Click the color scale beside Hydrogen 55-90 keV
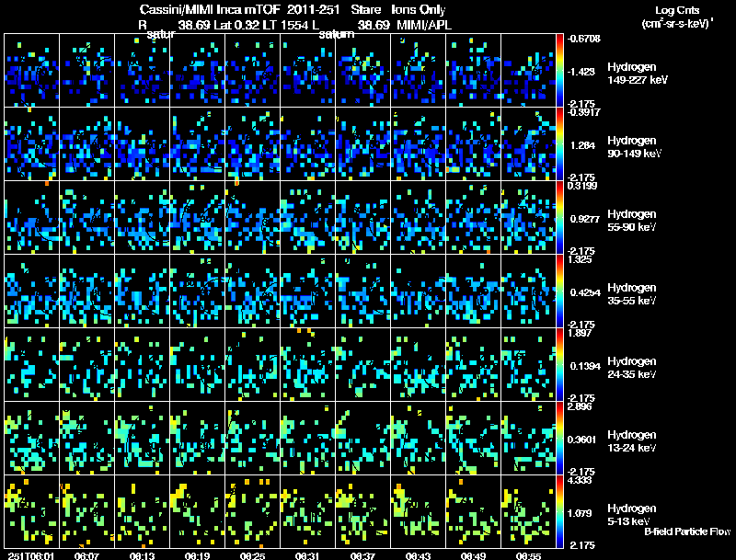Screen dimensions: 736x560 point(559,217)
